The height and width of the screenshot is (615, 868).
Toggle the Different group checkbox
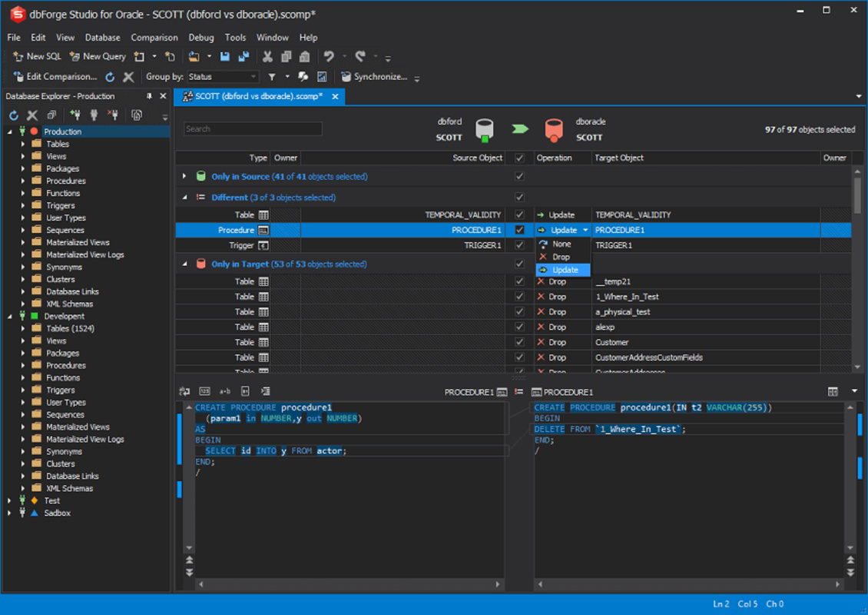point(519,197)
